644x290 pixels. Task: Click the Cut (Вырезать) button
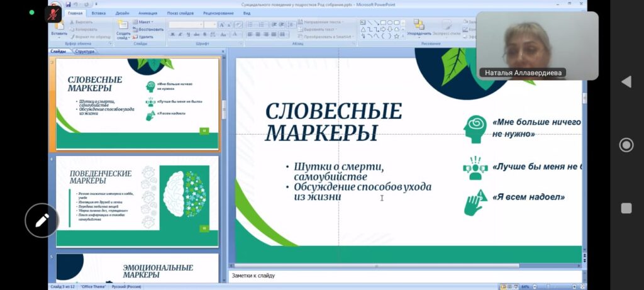point(82,22)
